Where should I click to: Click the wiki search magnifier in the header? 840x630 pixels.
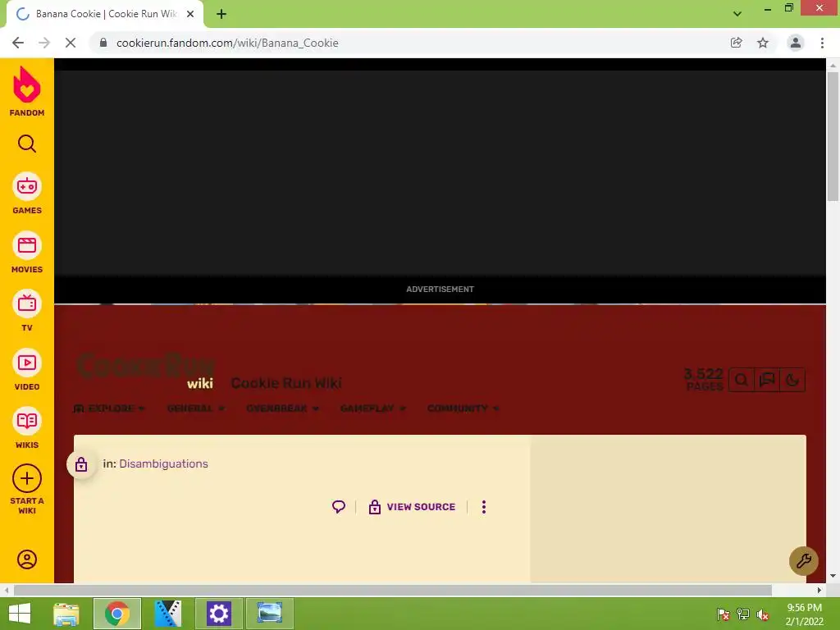(742, 380)
